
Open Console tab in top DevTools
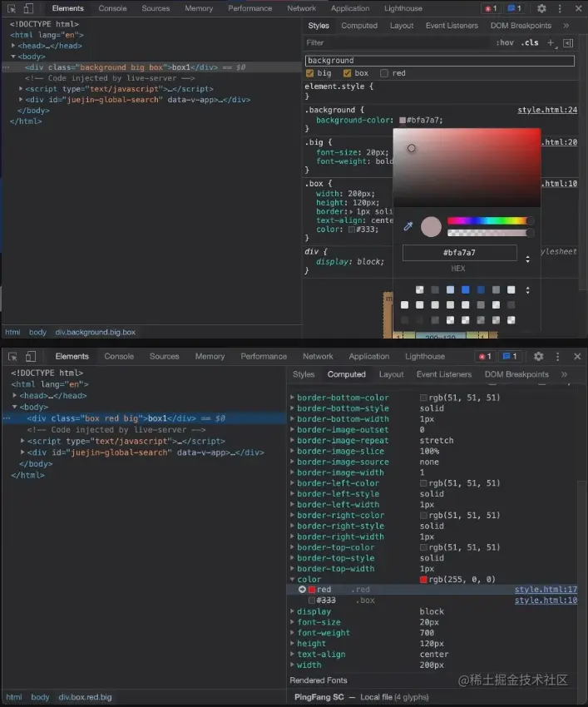coord(113,8)
